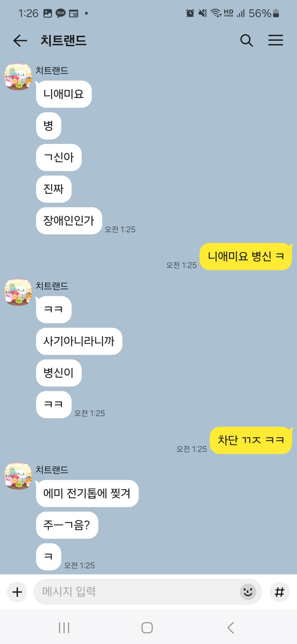The width and height of the screenshot is (297, 644).
Task: Open the hamburger chat menu
Action: (x=275, y=40)
